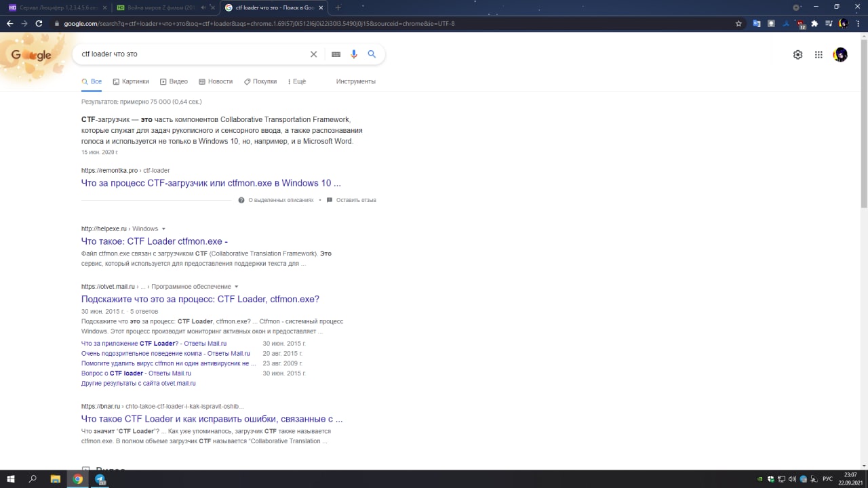Open Windows taskbar search
This screenshot has height=488, width=868.
(33, 479)
